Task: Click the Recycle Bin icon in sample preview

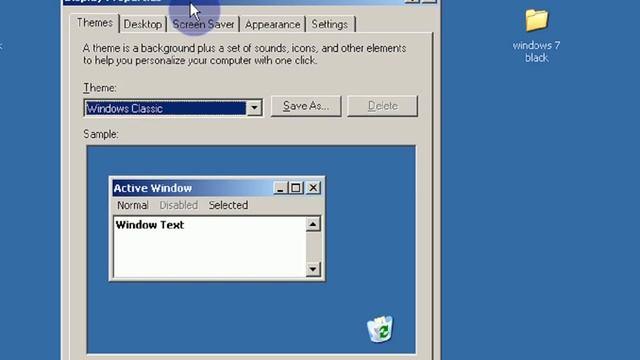Action: [380, 329]
